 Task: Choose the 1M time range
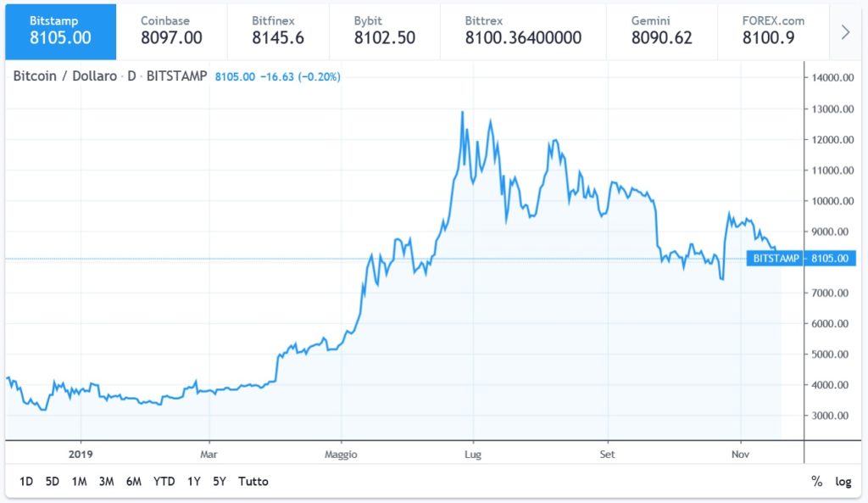[x=80, y=481]
